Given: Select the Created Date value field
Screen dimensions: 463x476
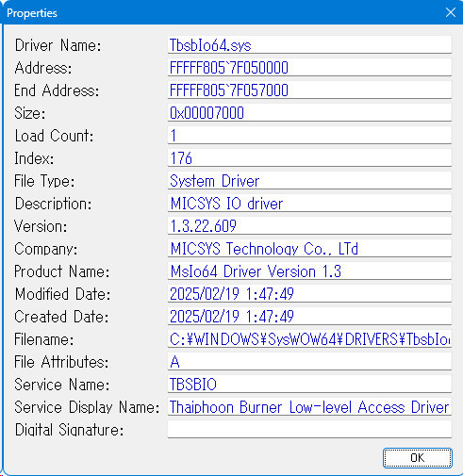Looking at the screenshot, I should (x=309, y=316).
